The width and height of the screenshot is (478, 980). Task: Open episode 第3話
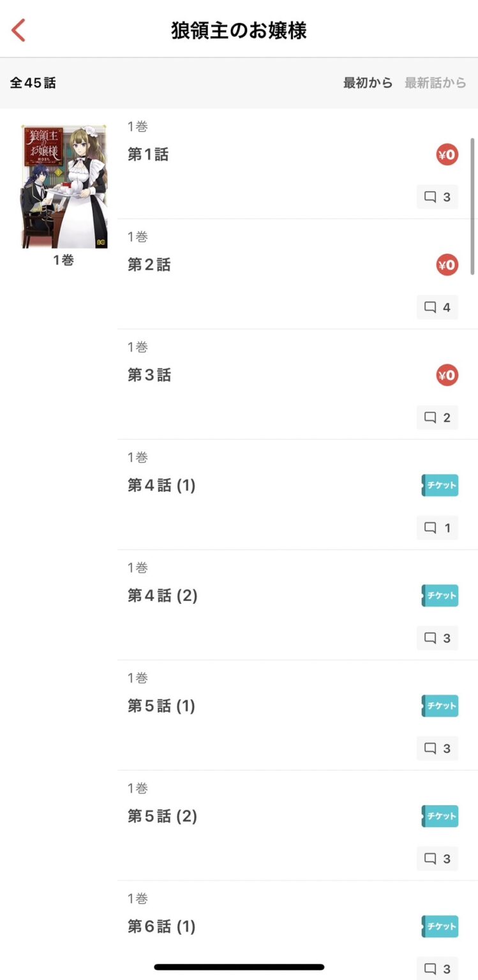pos(149,375)
